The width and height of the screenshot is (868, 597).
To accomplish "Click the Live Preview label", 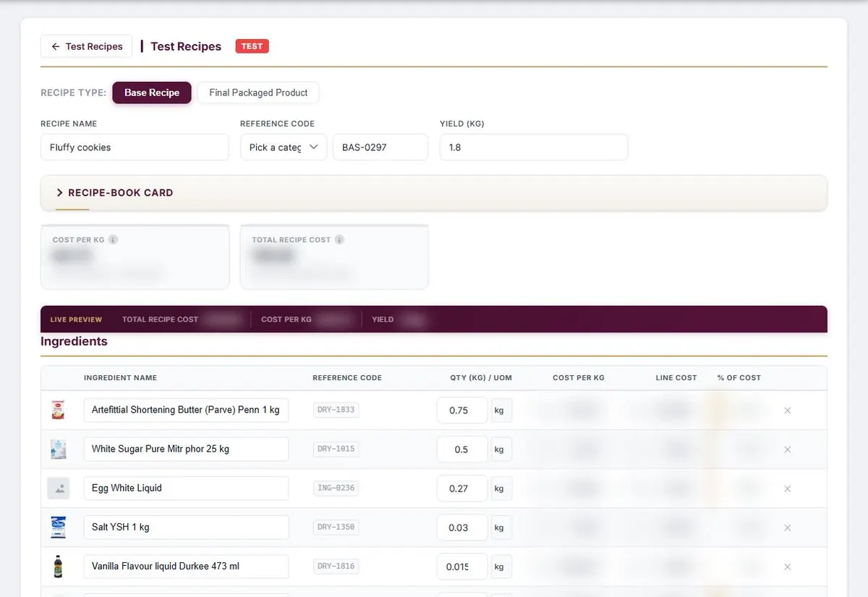I will click(x=76, y=319).
